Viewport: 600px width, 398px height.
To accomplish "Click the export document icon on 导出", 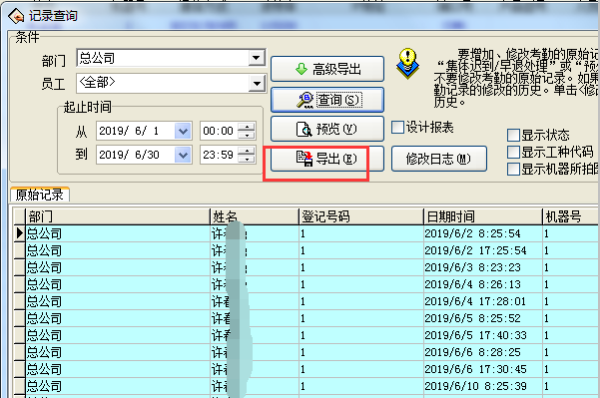I will (x=305, y=158).
